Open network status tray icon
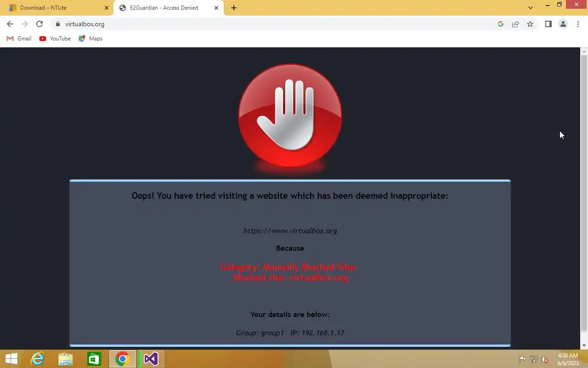 click(x=534, y=359)
